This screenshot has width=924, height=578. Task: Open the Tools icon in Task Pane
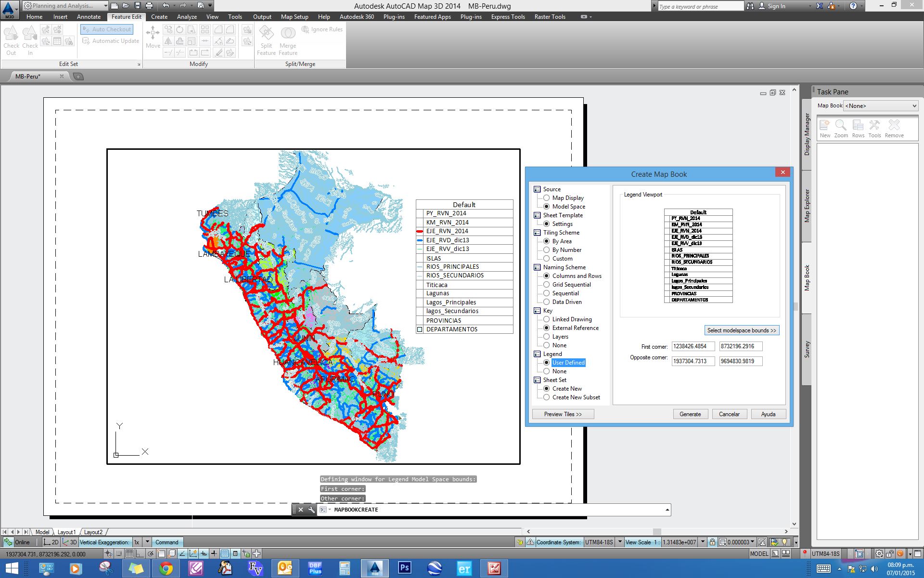click(x=874, y=127)
